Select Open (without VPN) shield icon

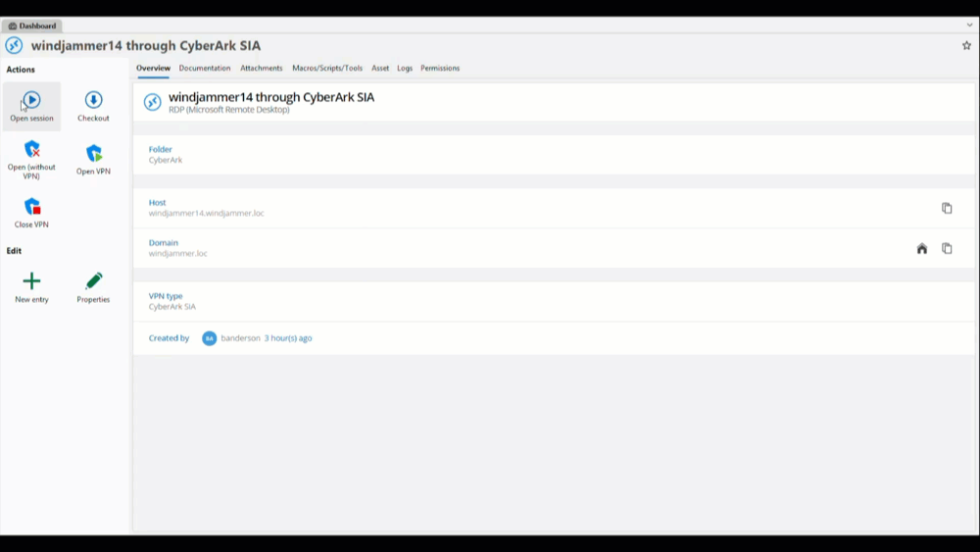pos(31,149)
